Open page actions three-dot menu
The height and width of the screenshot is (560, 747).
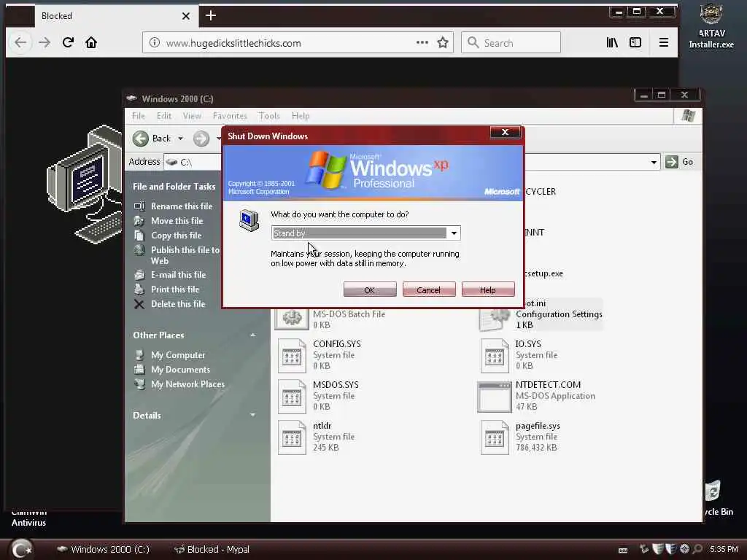coord(422,42)
